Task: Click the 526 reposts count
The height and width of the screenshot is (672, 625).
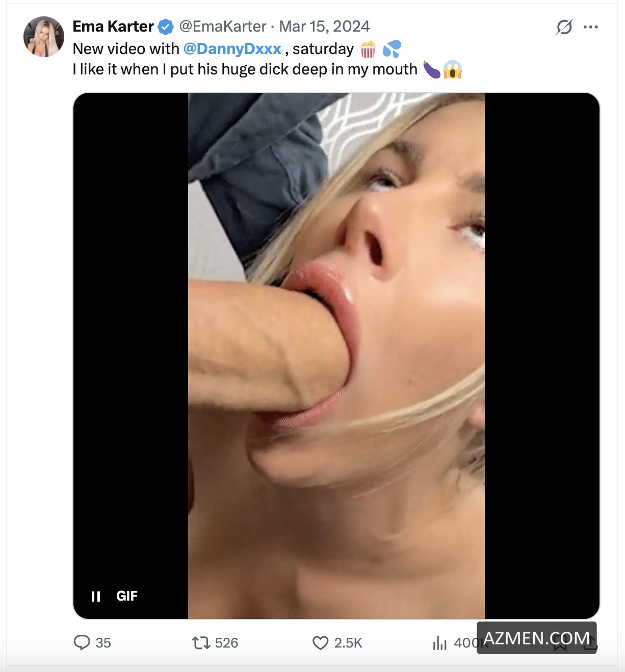Action: (x=226, y=643)
